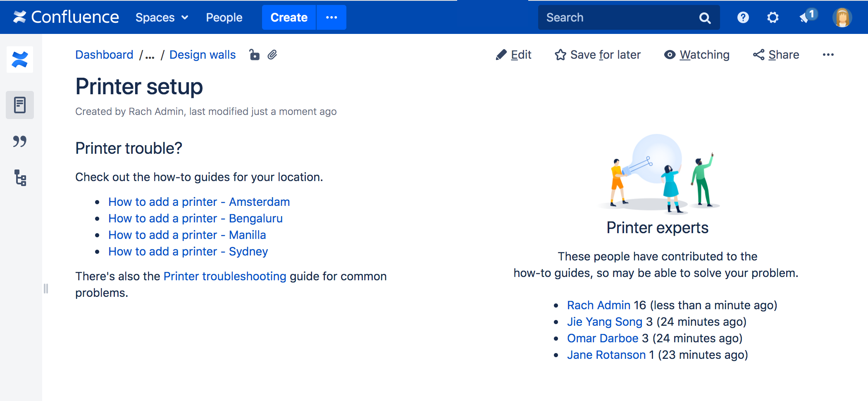The height and width of the screenshot is (401, 868).
Task: Toggle Watching for this page
Action: (x=696, y=55)
